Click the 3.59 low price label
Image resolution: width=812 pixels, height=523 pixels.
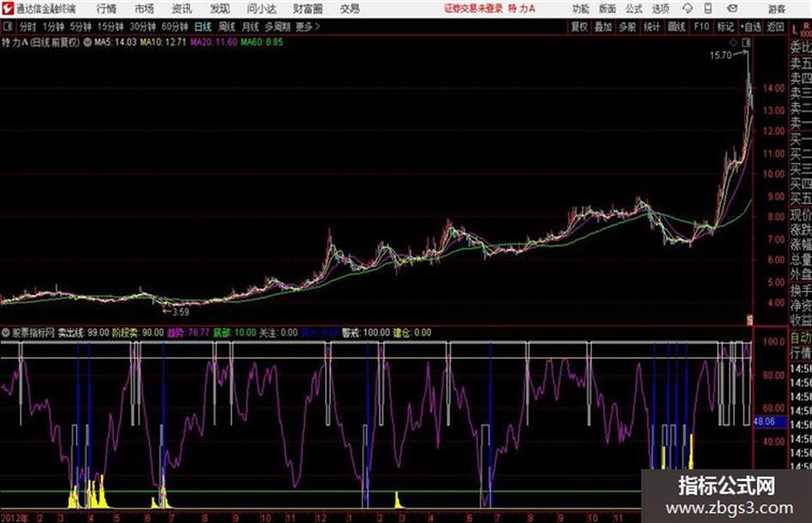pos(180,312)
